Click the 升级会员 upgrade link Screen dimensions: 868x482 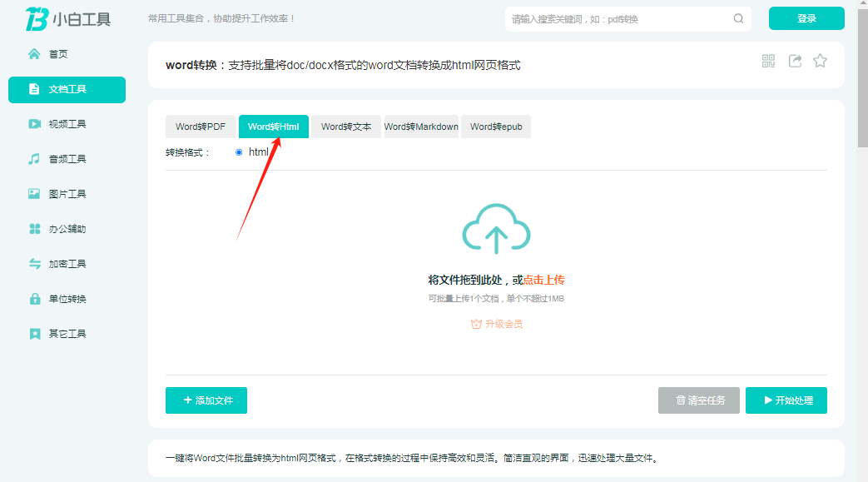[497, 324]
